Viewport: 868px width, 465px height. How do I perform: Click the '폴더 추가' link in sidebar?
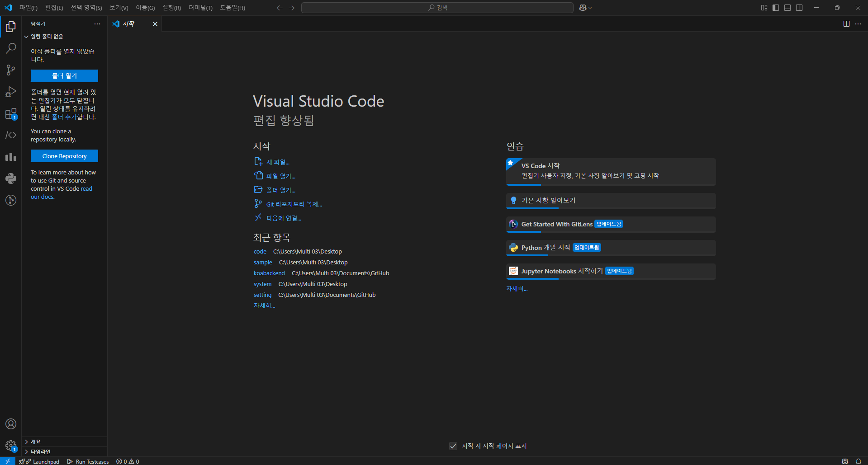tap(64, 117)
